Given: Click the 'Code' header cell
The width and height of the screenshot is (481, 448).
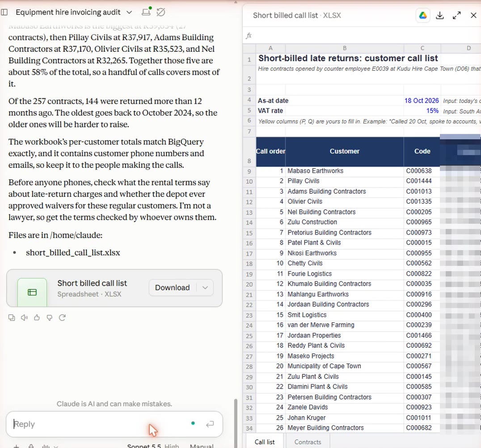Looking at the screenshot, I should (x=422, y=151).
